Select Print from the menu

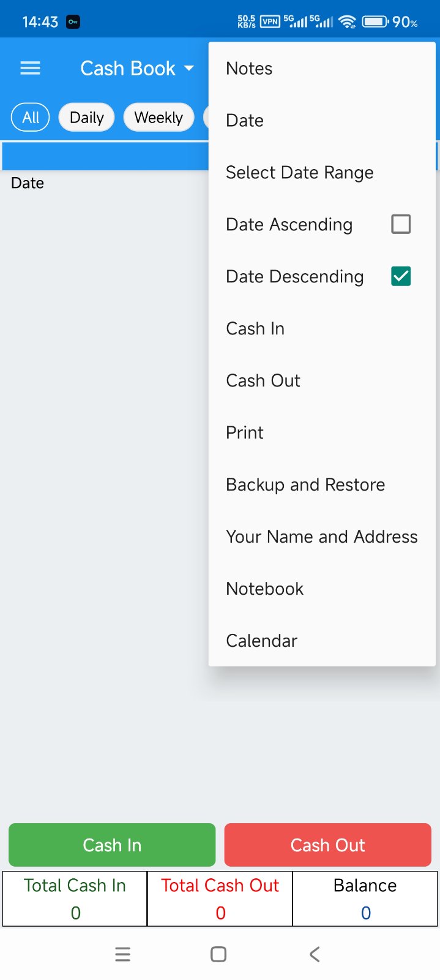pyautogui.click(x=245, y=432)
